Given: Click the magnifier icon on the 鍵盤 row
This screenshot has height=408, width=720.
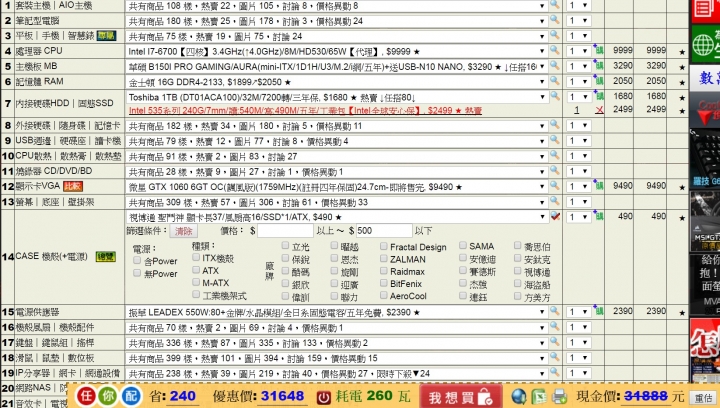Looking at the screenshot, I should 555,341.
